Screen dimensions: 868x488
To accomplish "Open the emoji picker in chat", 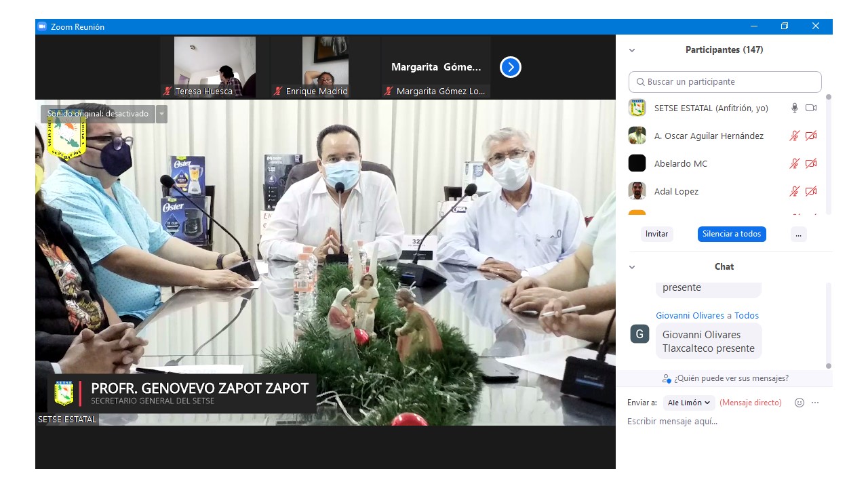I will point(799,403).
